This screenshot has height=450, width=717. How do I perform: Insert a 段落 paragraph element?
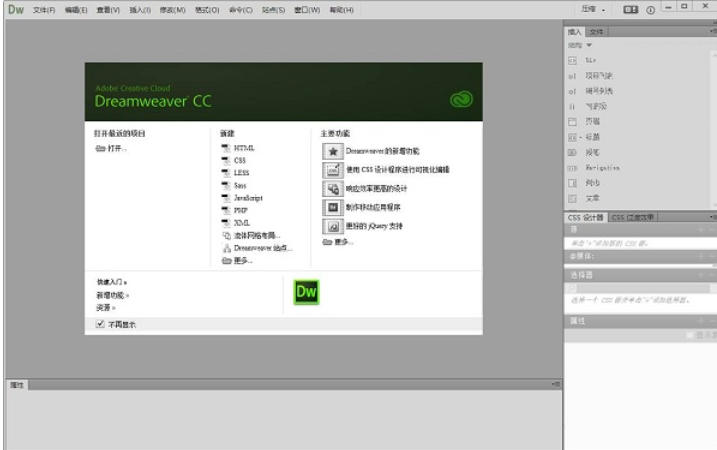coord(583,152)
